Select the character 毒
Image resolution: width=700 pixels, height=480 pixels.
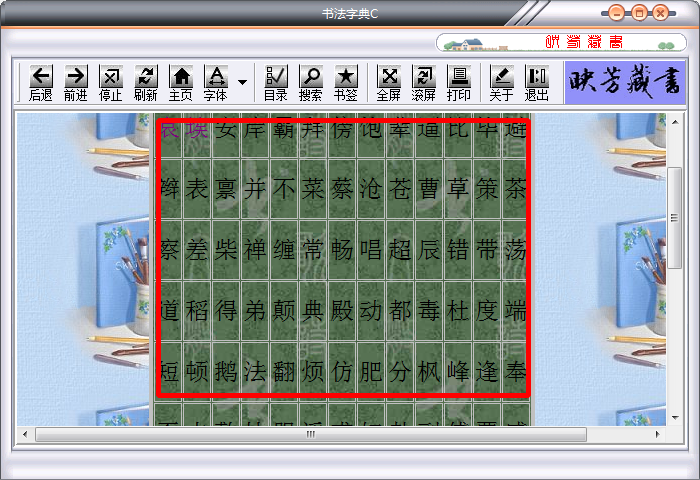coord(429,311)
